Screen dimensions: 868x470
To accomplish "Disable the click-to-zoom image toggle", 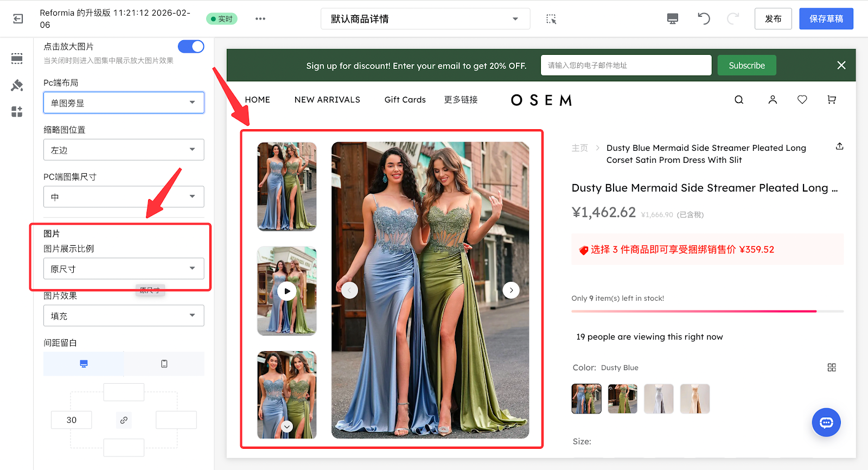I will [191, 47].
